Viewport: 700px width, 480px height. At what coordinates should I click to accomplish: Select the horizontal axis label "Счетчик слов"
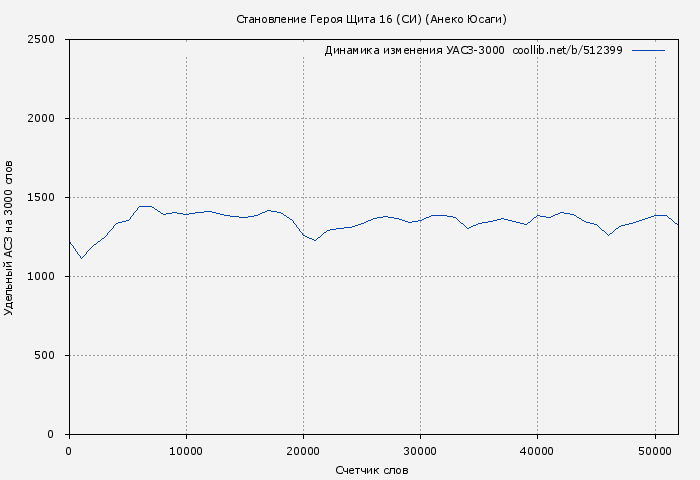click(x=372, y=470)
